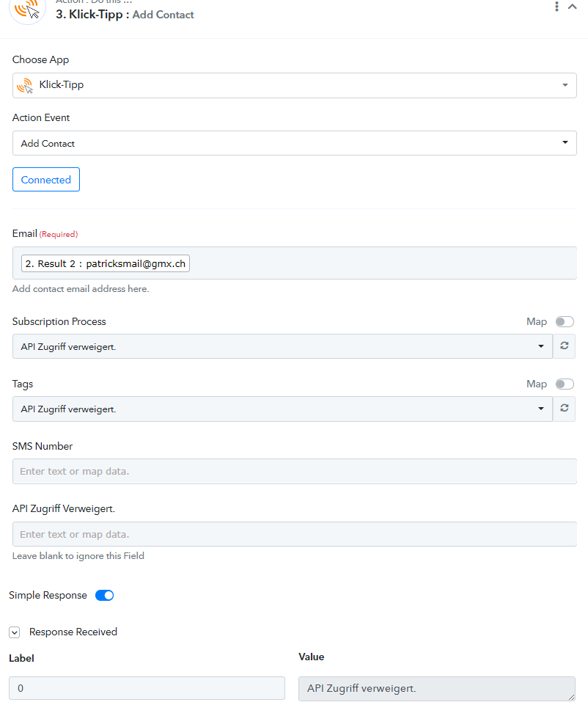Collapse the Response Received section

coord(15,632)
